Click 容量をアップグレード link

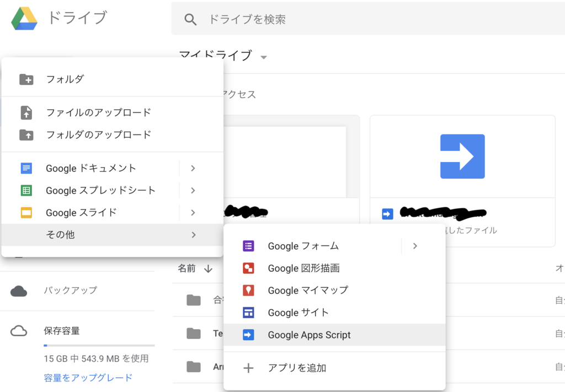coord(88,378)
